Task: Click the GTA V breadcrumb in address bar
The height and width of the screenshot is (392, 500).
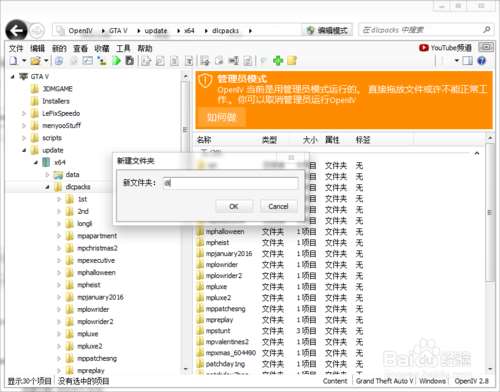Action: [x=118, y=31]
